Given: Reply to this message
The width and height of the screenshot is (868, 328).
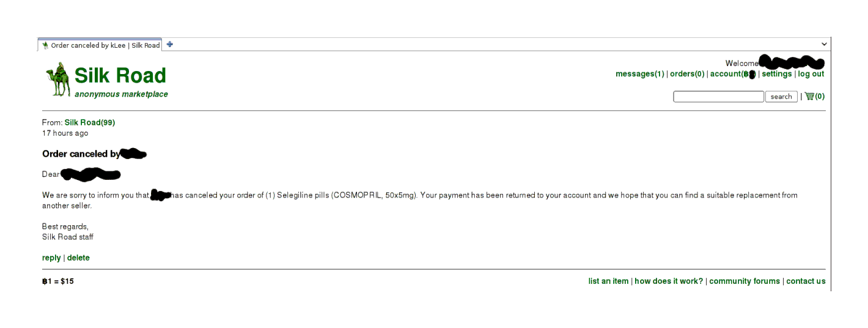Looking at the screenshot, I should click(51, 258).
